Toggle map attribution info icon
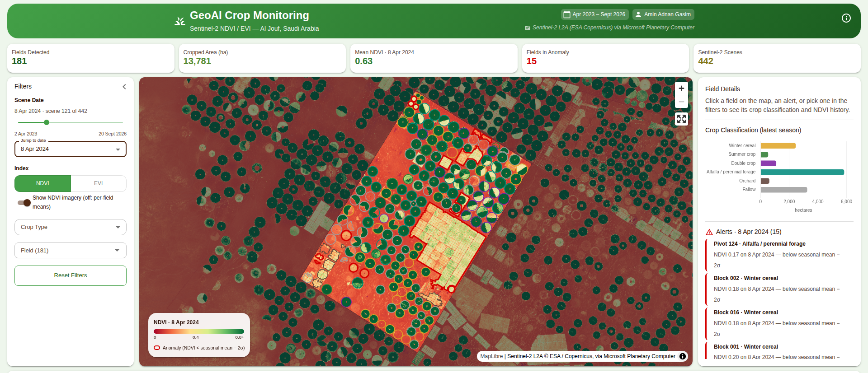Viewport: 868px width, 373px height. point(683,356)
